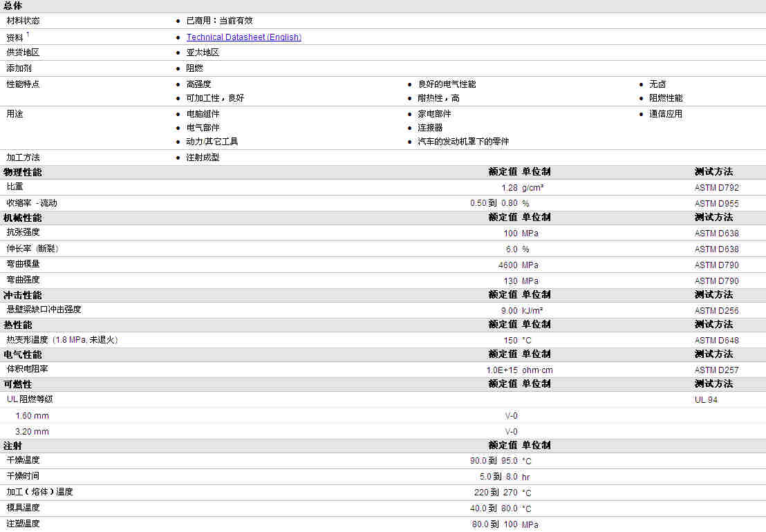Screen dimensions: 766x532
Task: Select the 悬壁梁缺口冲击强度 row label
Action: click(x=44, y=310)
